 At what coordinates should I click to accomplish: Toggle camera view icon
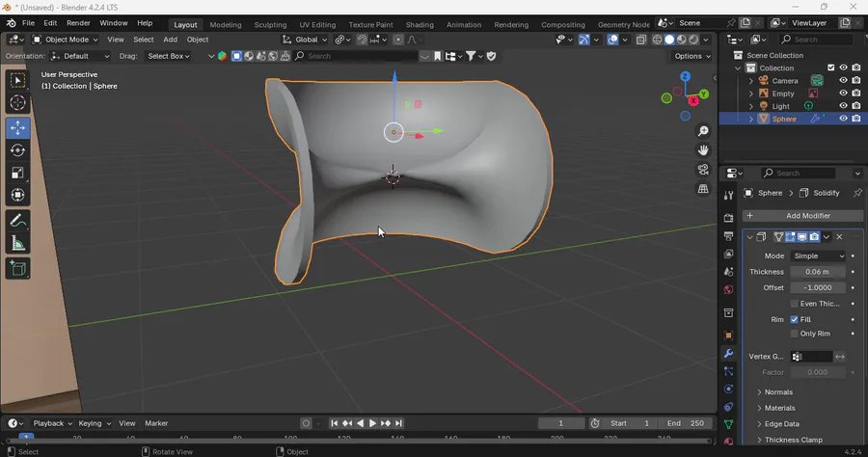coord(703,170)
